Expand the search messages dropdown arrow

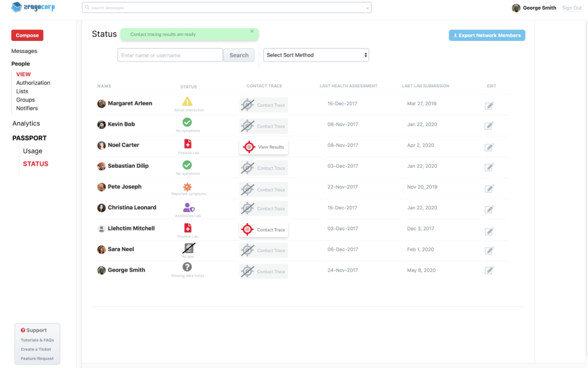point(367,8)
